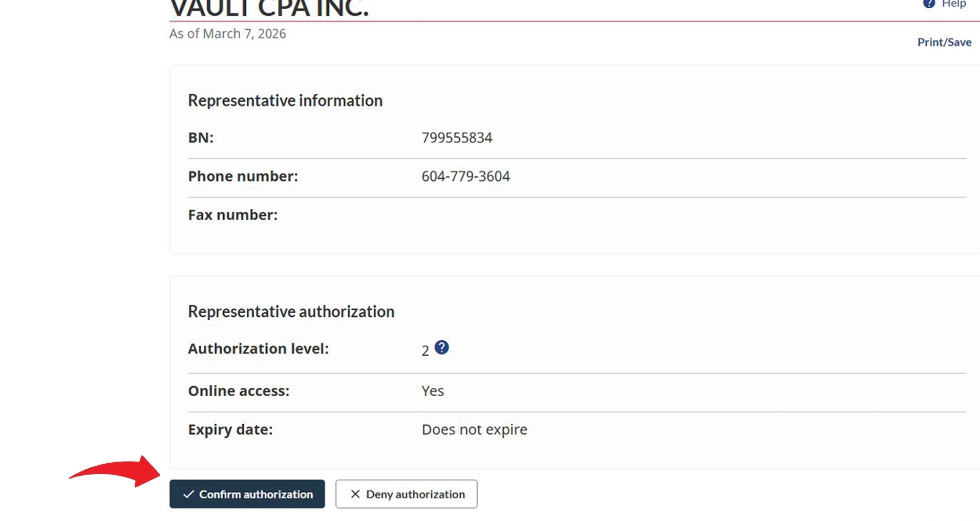Click the 'Does not expire' expiry value
The height and width of the screenshot is (521, 980).
pyautogui.click(x=474, y=429)
